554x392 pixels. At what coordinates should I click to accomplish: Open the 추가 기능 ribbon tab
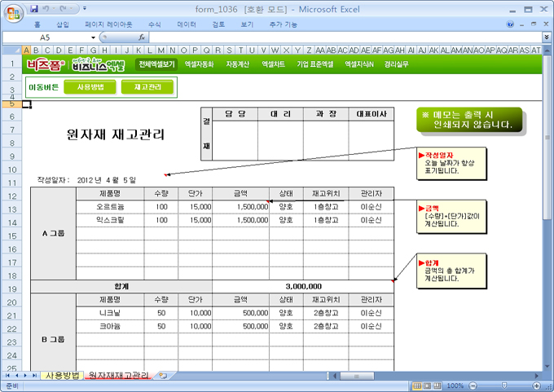click(x=283, y=24)
